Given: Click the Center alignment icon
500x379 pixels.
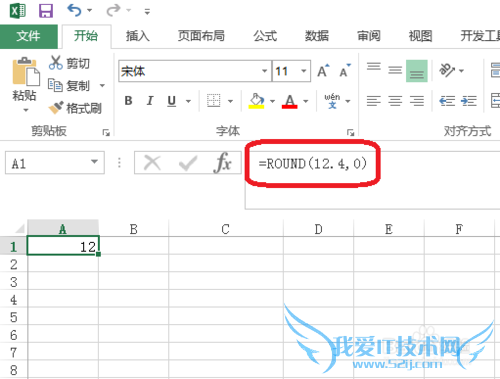Looking at the screenshot, I should click(395, 101).
